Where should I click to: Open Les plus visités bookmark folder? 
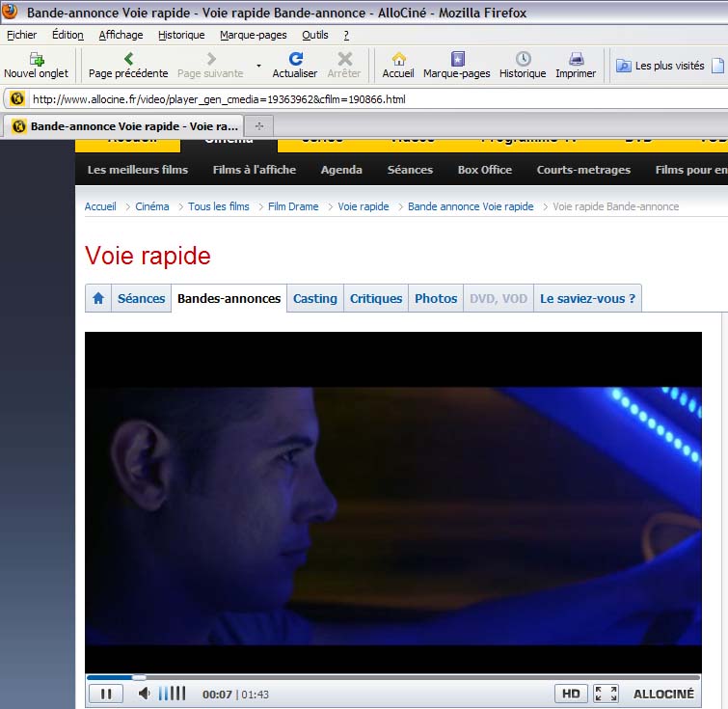click(x=661, y=66)
